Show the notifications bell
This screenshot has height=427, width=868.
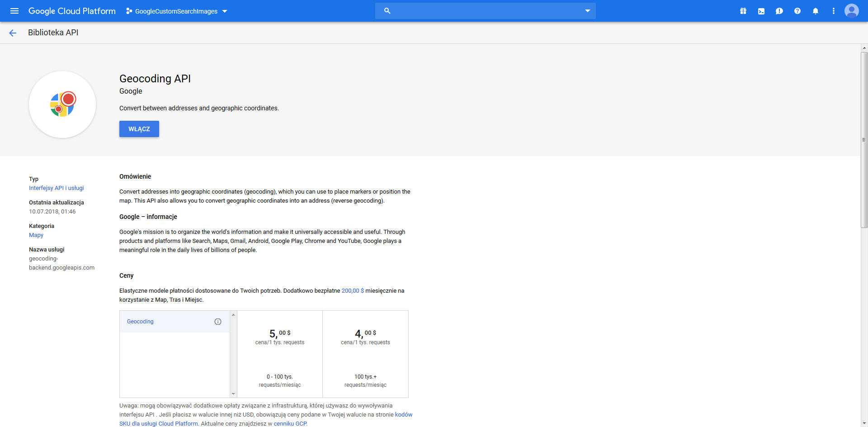[816, 11]
